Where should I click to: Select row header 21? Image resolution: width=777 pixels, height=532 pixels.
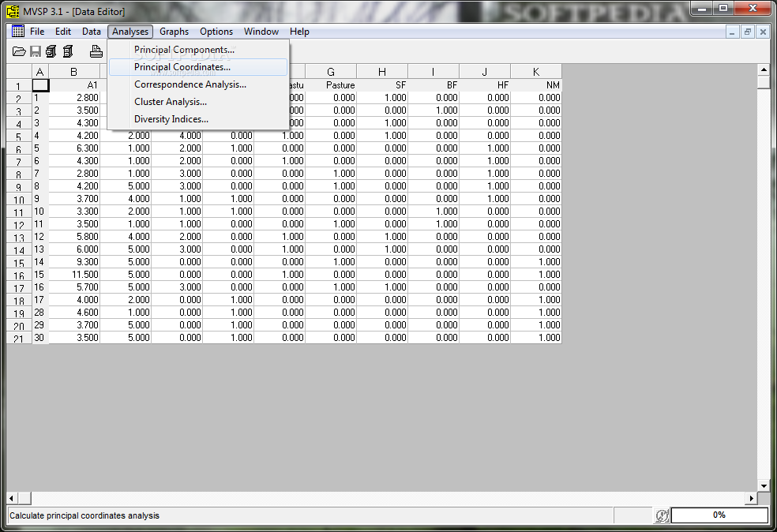19,339
